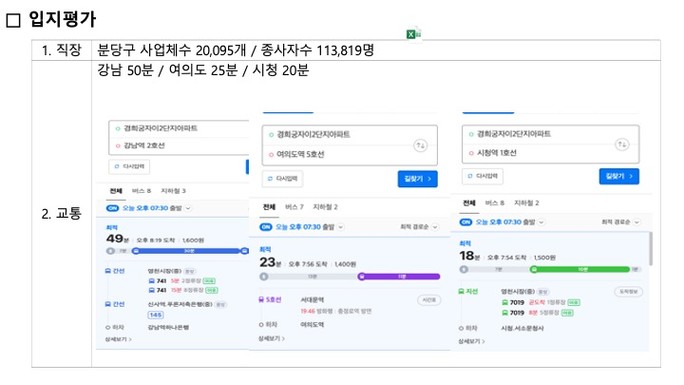This screenshot has height=385, width=684.
Task: Swap origin and destination for 시청역 route
Action: pos(622,144)
